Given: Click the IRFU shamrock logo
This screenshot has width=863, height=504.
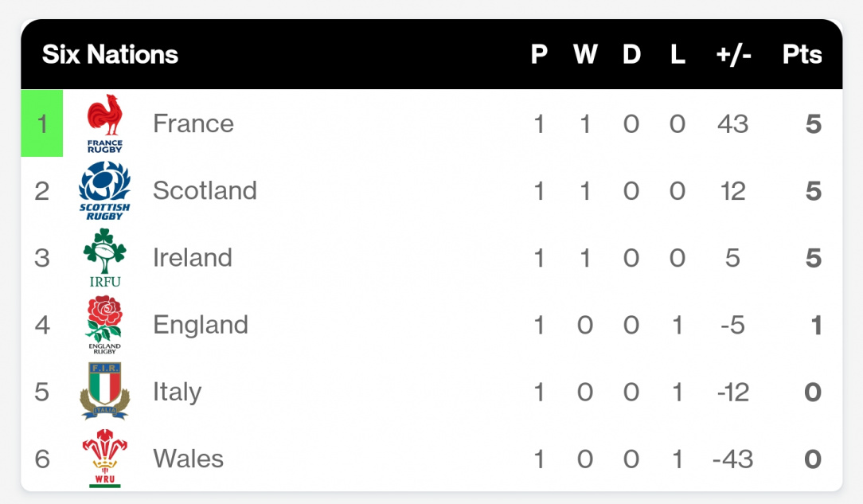Looking at the screenshot, I should tap(104, 257).
